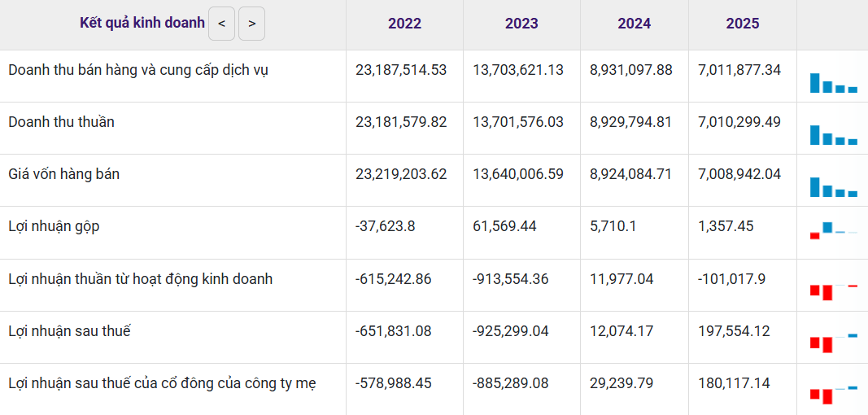Open the Giá vốn hàng bán sparkline chart
This screenshot has height=415, width=868.
click(x=833, y=186)
